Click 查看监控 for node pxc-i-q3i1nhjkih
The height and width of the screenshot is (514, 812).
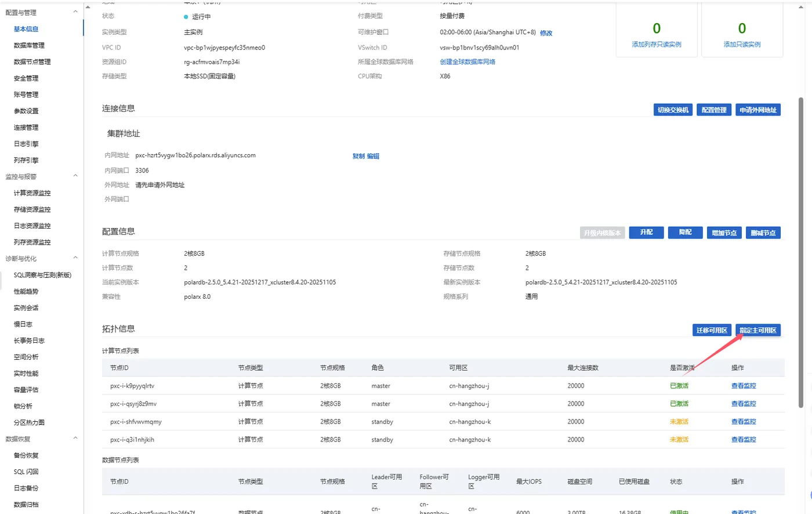pyautogui.click(x=744, y=440)
